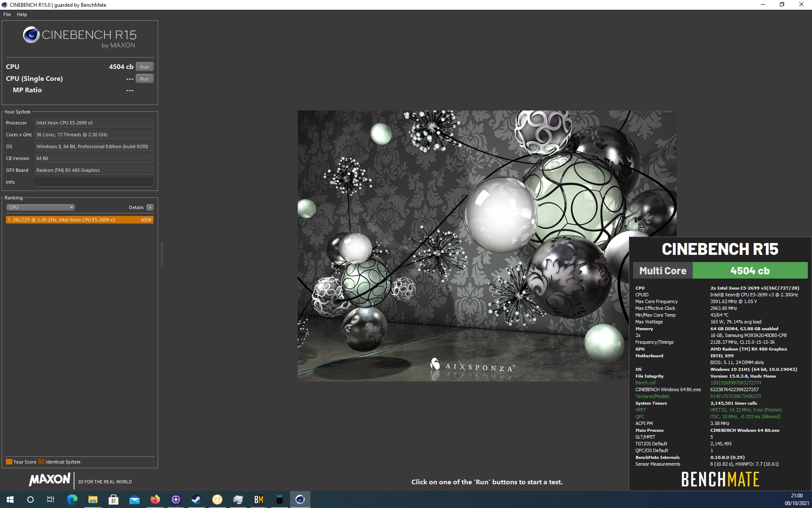Image resolution: width=812 pixels, height=508 pixels.
Task: Open Steam from taskbar
Action: click(x=197, y=500)
